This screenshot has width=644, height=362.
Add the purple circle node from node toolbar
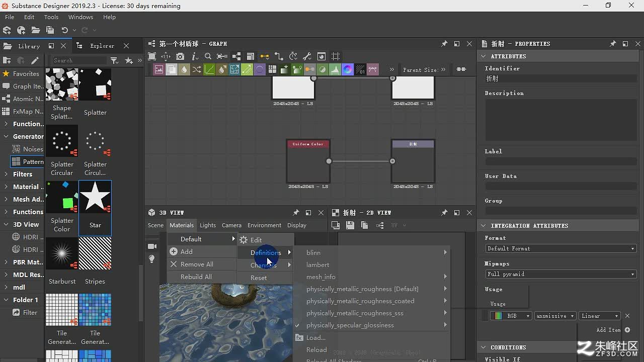260,69
